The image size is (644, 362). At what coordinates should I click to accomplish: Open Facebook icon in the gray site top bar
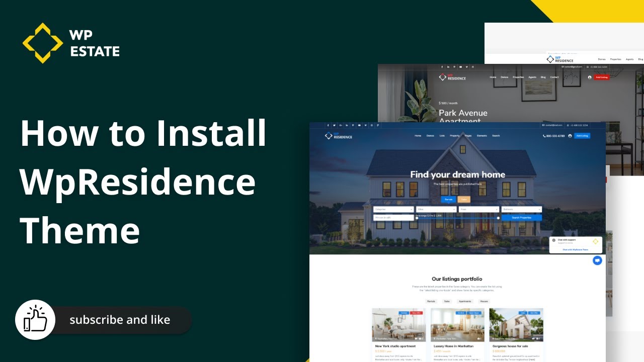[x=442, y=67]
